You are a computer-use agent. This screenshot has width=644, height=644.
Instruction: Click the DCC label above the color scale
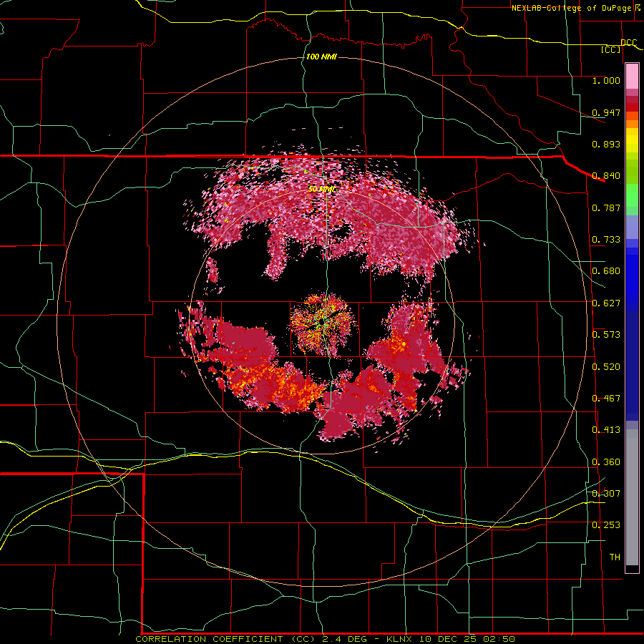click(629, 43)
